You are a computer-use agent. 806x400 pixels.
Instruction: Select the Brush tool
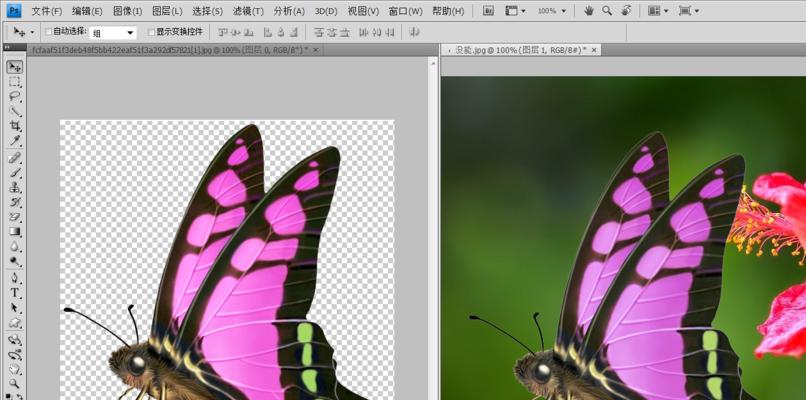point(15,172)
